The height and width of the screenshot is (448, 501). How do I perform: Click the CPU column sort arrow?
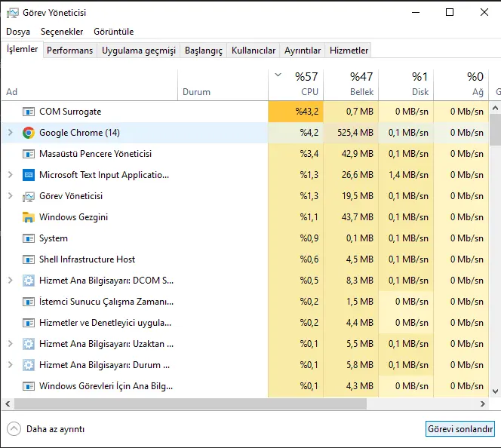click(278, 75)
